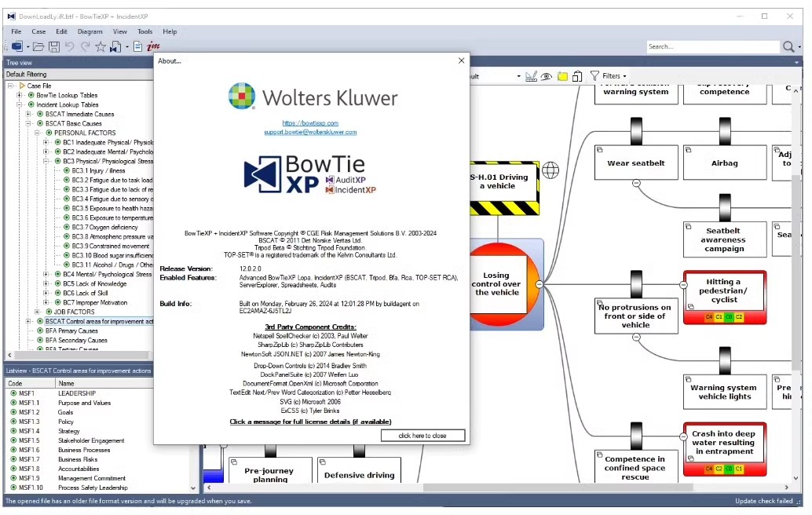Click the corner icon on Airbag barrier
812x515 pixels.
coord(688,150)
